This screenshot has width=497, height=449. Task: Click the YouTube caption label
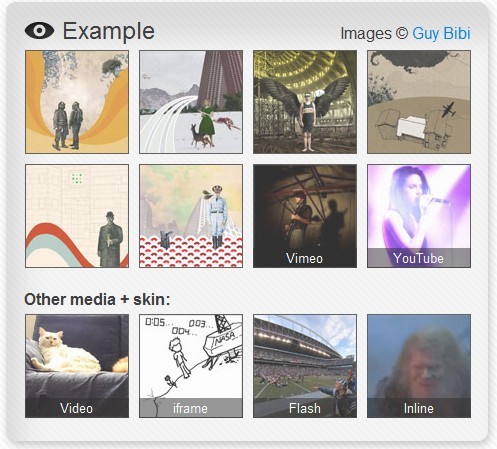click(x=418, y=258)
